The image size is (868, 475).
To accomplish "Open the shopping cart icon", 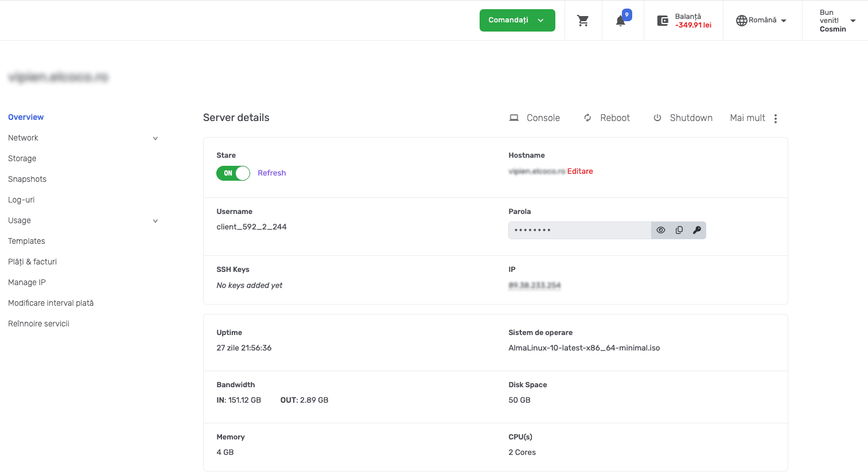I will [x=583, y=21].
